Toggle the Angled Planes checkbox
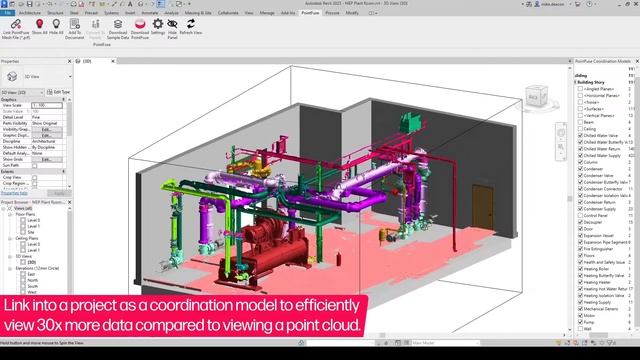Viewport: 640px width, 360px height. click(x=580, y=89)
